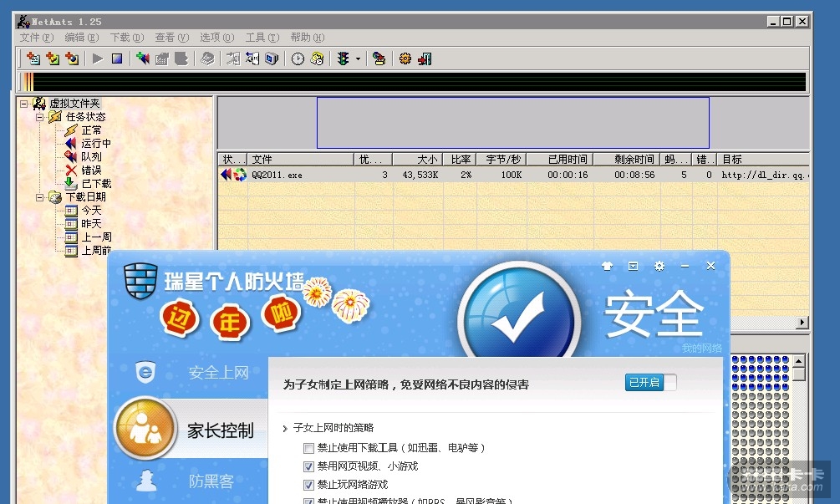The image size is (840, 504).
Task: Click the first add-task icon in NetAnts toolbar
Action: [33, 59]
